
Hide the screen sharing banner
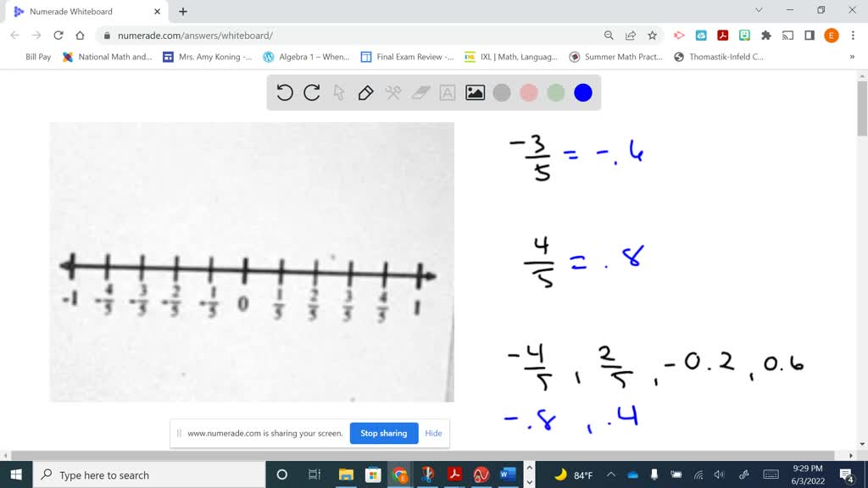pyautogui.click(x=433, y=433)
